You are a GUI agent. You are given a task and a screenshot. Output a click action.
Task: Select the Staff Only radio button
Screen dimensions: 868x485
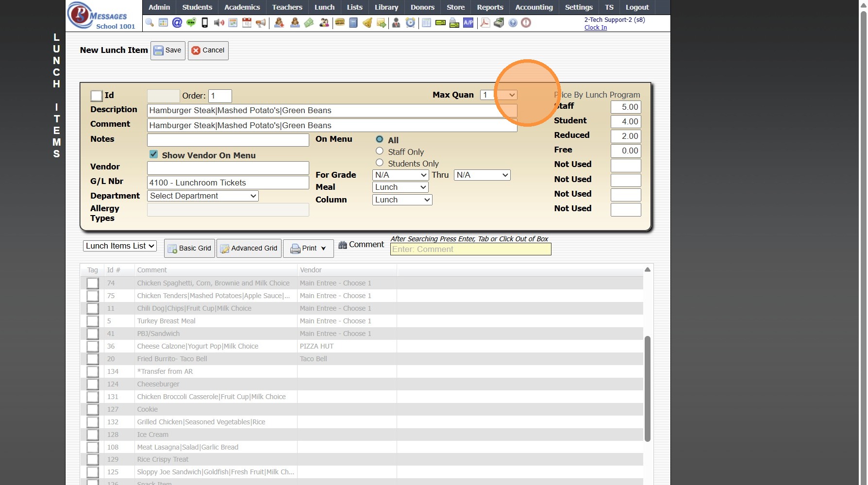click(380, 151)
